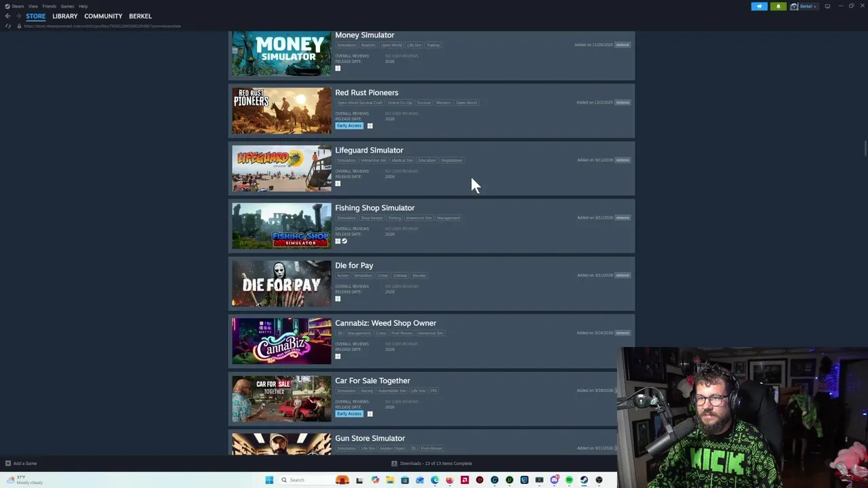Open the Friends menu
The width and height of the screenshot is (868, 488).
tap(49, 6)
